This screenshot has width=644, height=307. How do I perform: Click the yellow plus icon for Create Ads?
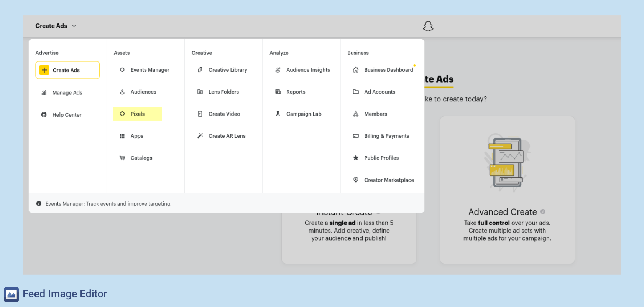44,70
